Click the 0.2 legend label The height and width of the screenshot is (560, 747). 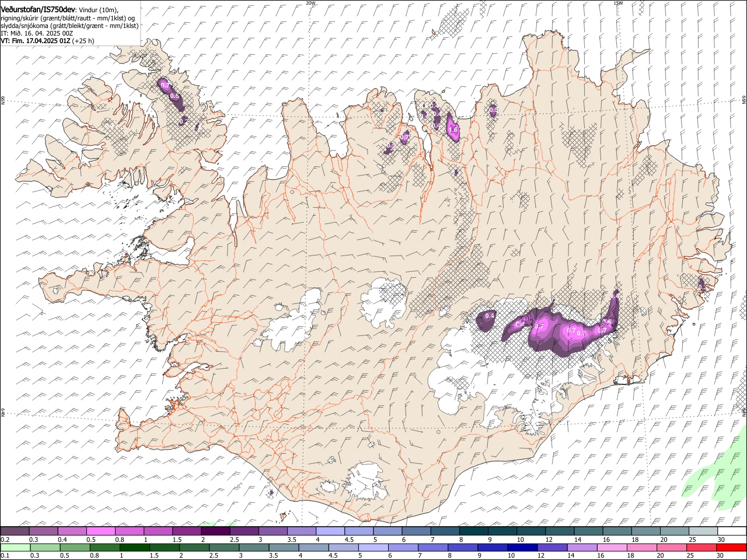4,540
